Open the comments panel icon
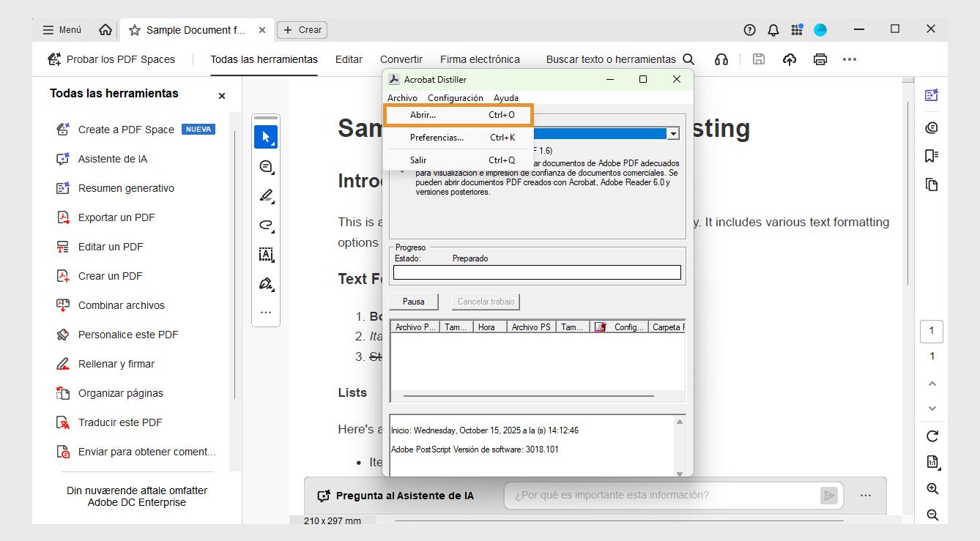Image resolution: width=980 pixels, height=541 pixels. point(932,128)
